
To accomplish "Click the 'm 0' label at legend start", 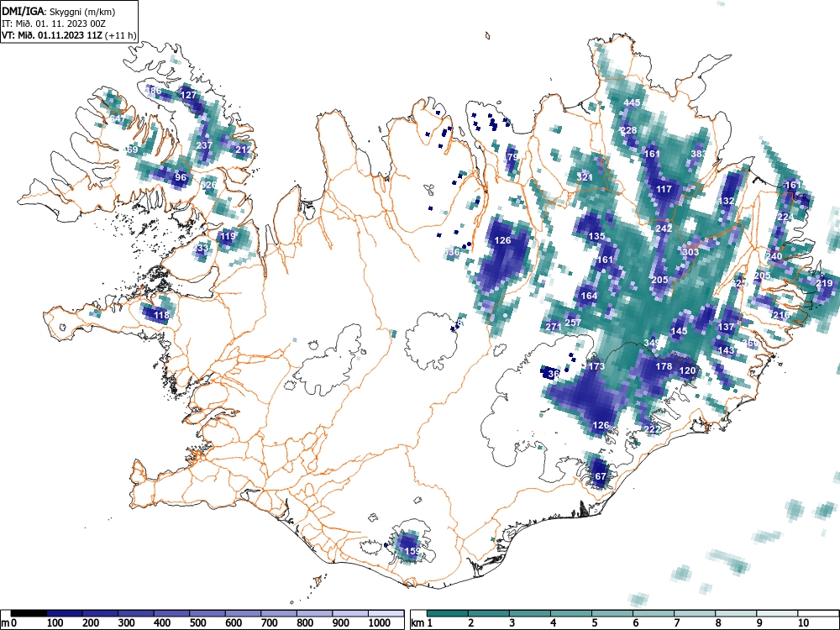I will click(9, 623).
